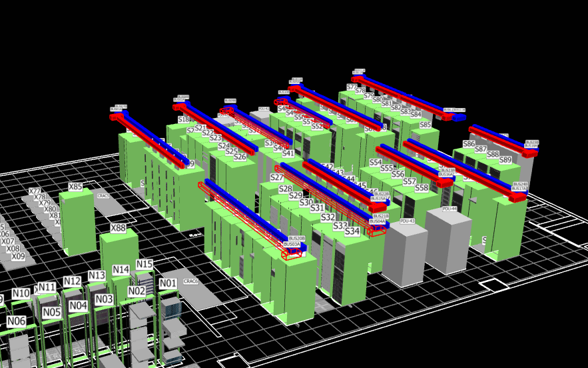Select the S77 rack label
Viewport: 588px width, 368px height.
(352, 87)
